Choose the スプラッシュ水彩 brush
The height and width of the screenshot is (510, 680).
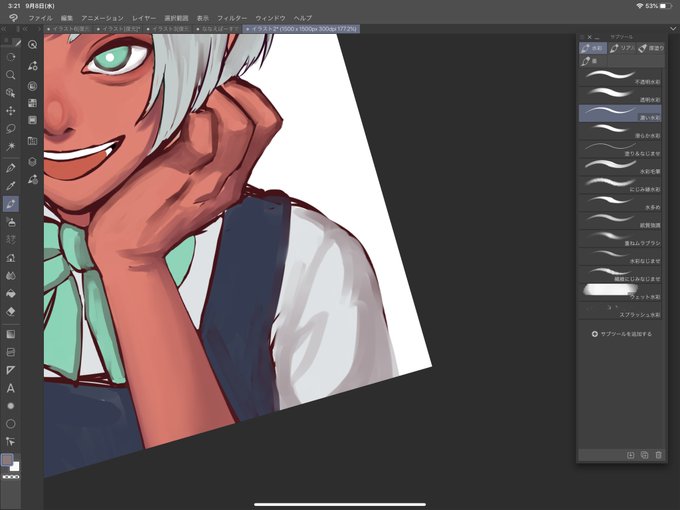[620, 311]
